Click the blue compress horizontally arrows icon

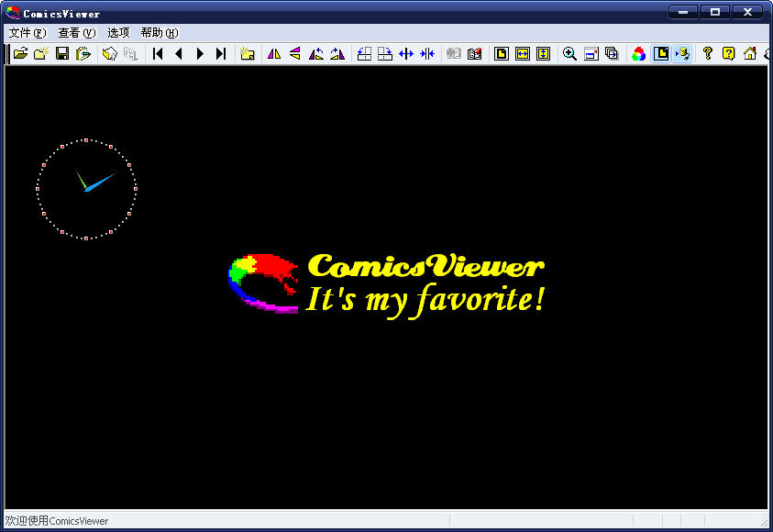[427, 53]
